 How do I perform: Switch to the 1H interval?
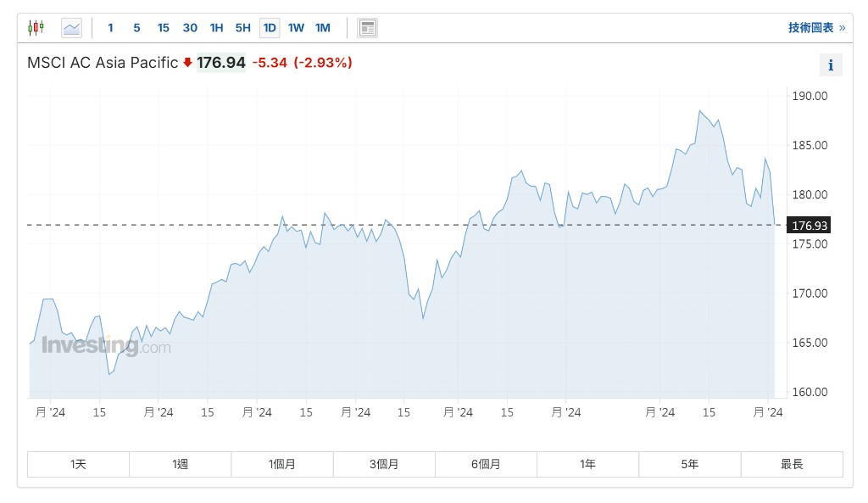(x=216, y=28)
